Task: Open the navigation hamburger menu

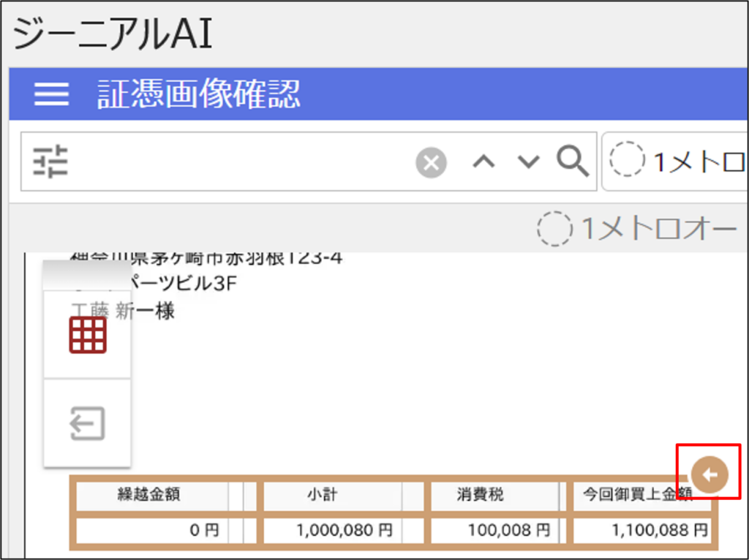Action: click(x=50, y=94)
